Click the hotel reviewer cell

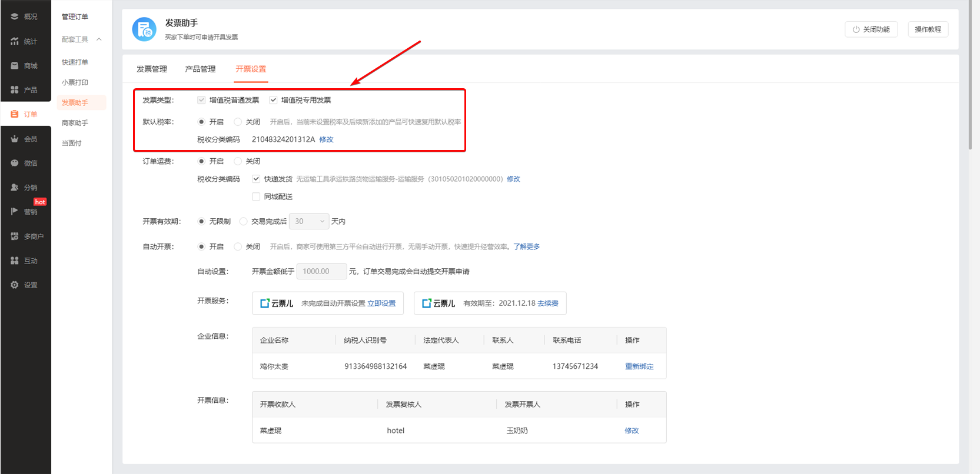[396, 430]
